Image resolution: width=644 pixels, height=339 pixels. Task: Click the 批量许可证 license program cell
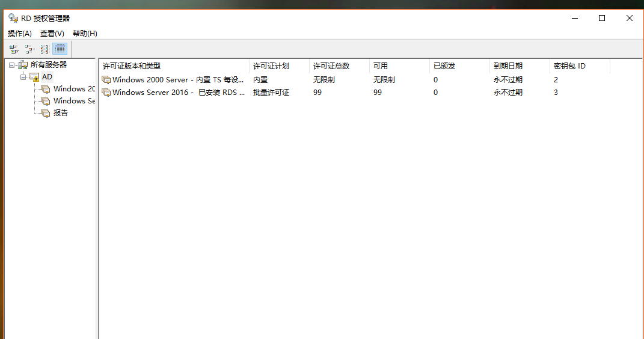pos(271,93)
